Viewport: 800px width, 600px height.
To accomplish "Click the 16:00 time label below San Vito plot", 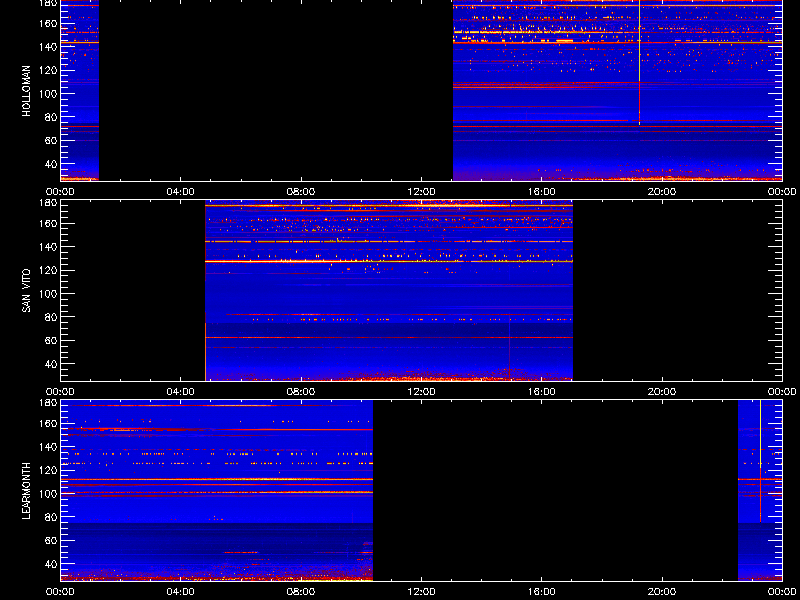I will coord(541,392).
